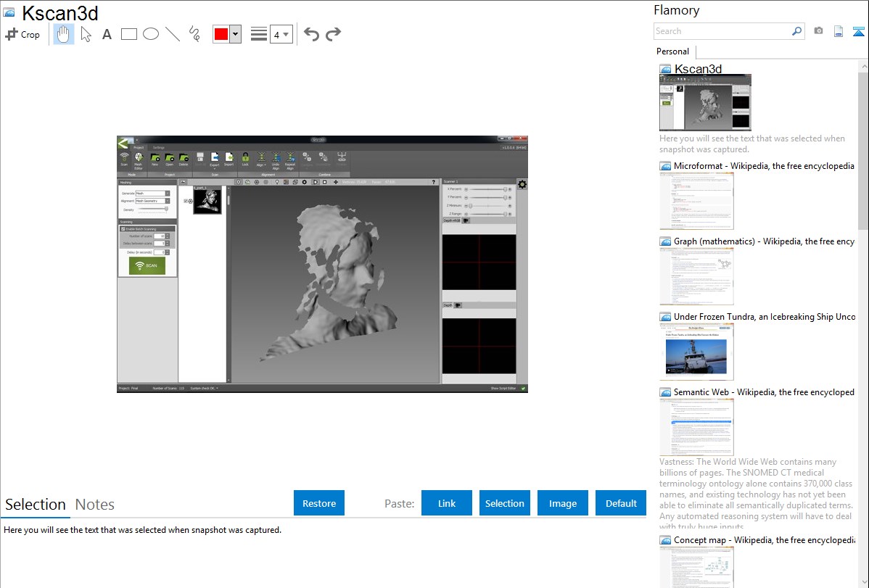This screenshot has height=588, width=869.
Task: Click the "Microformat - Wikipedia" snapshot title
Action: tap(764, 166)
